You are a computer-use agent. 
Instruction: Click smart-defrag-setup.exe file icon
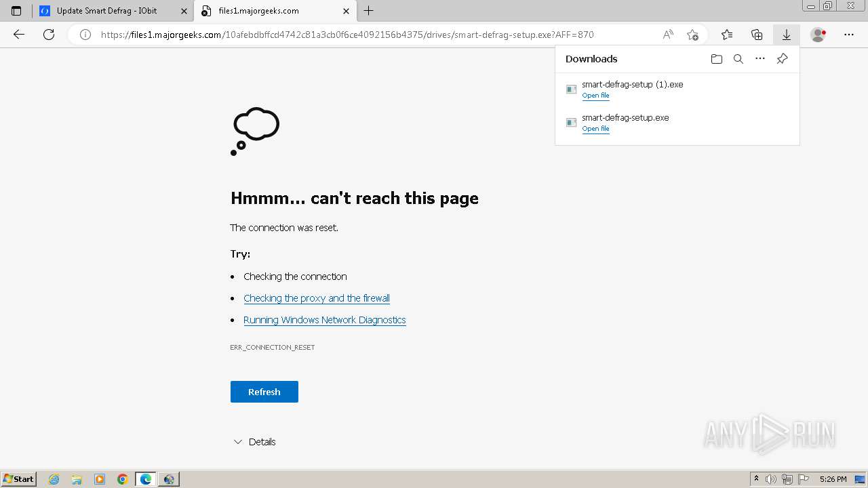(x=571, y=123)
